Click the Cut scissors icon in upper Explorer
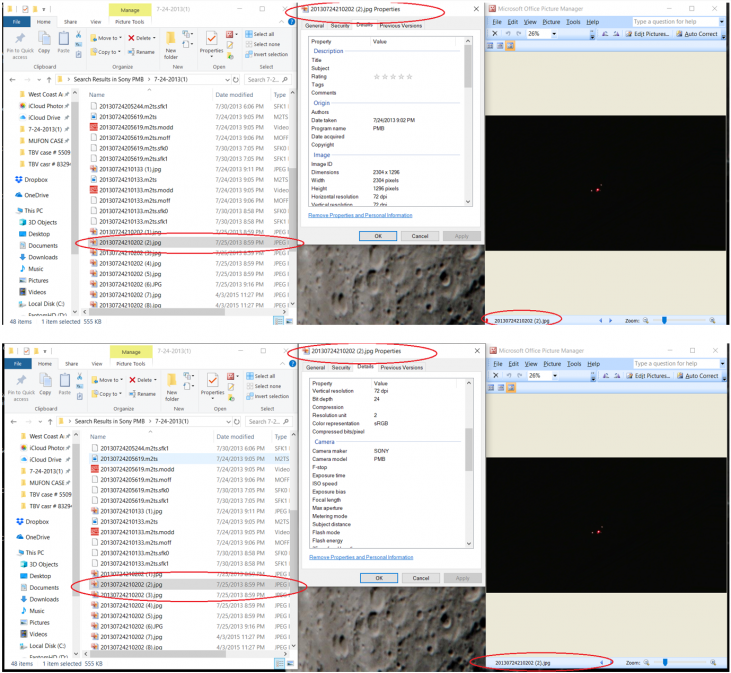 pos(78,34)
